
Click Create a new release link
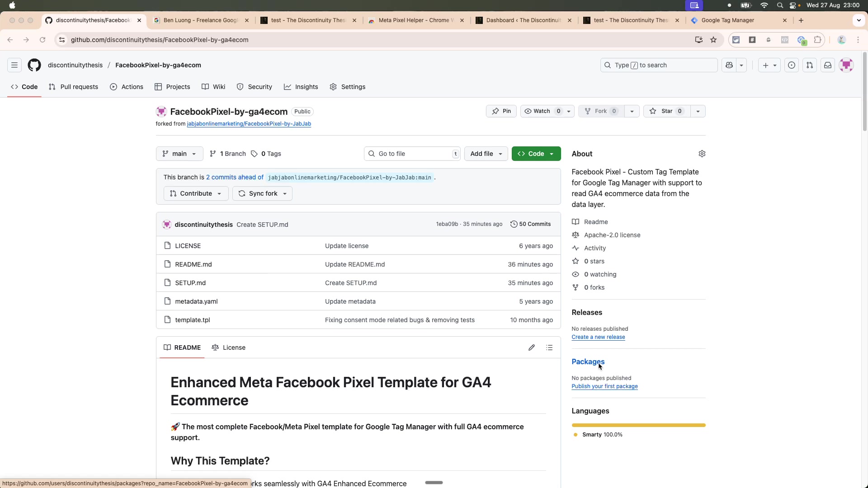598,337
